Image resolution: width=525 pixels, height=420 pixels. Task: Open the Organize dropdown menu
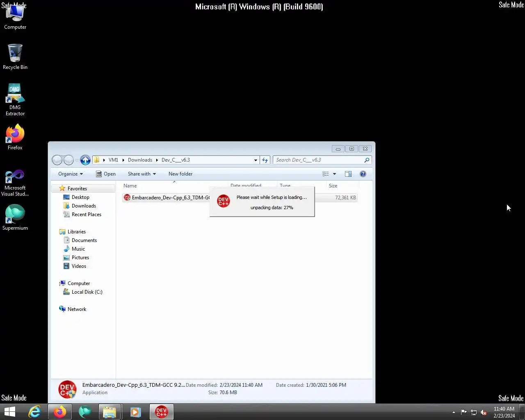click(x=71, y=174)
